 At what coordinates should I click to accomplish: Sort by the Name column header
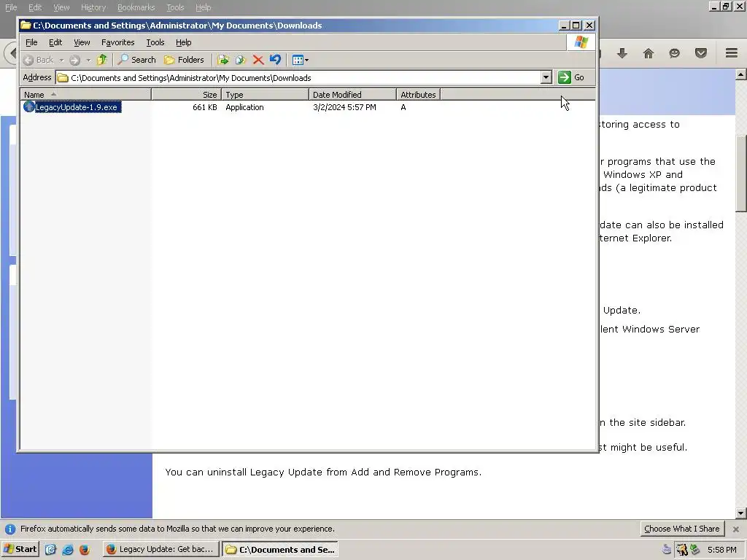click(x=86, y=95)
